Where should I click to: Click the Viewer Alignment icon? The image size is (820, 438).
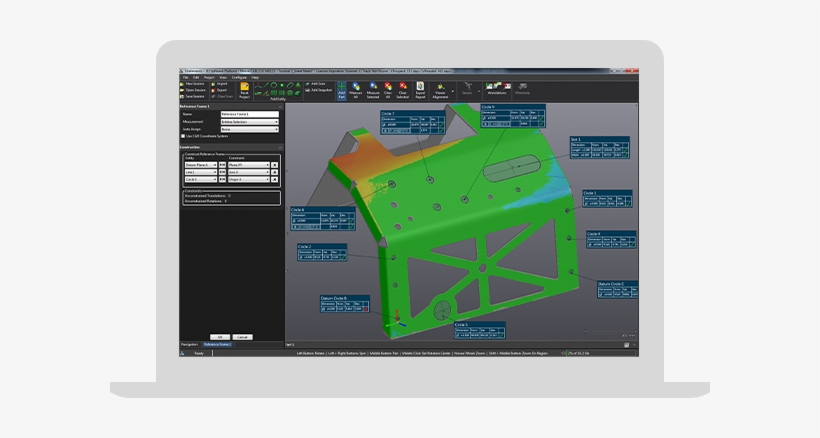click(440, 90)
